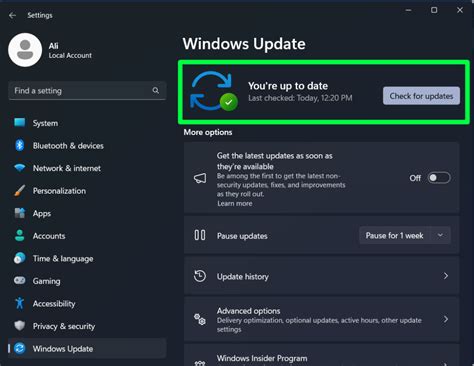Open Windows Insider Program entry
The height and width of the screenshot is (366, 474).
(x=322, y=355)
